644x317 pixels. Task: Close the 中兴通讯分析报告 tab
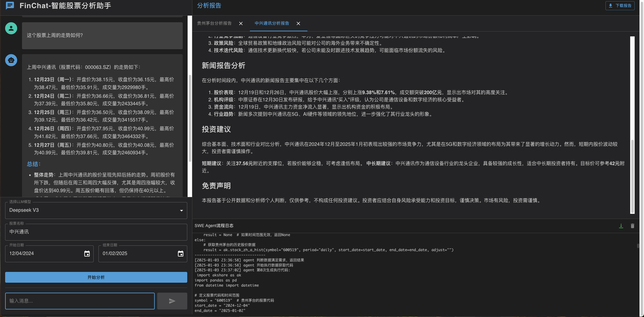pyautogui.click(x=298, y=23)
